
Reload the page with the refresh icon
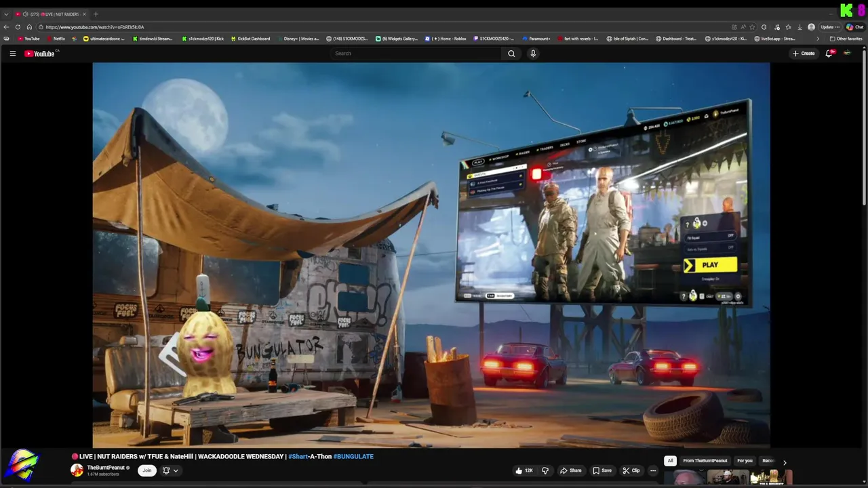[18, 27]
